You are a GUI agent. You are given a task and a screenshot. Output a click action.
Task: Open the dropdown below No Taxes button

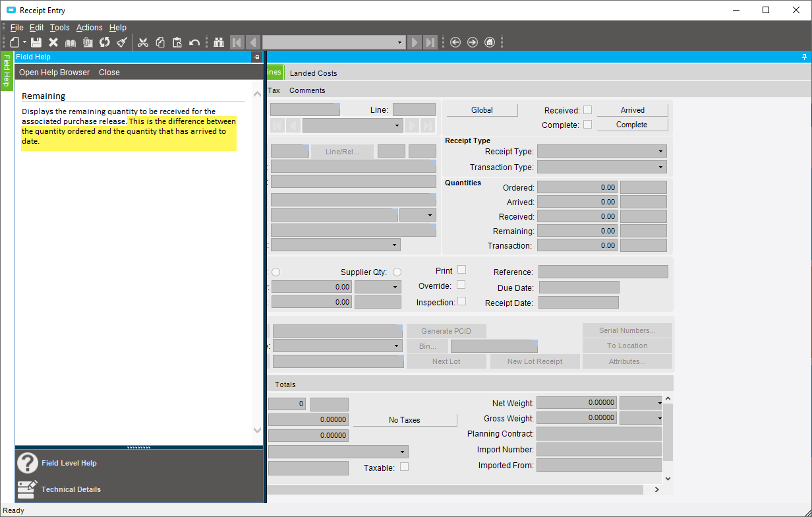coord(403,452)
